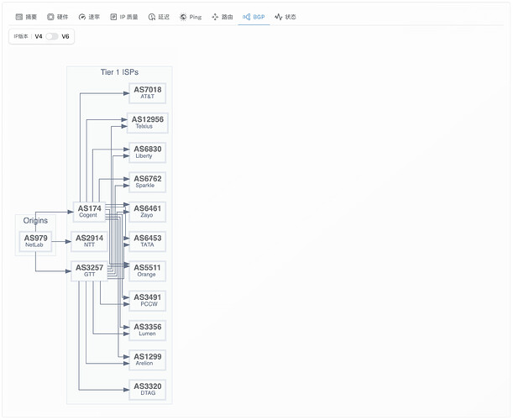Image resolution: width=513 pixels, height=420 pixels.
Task: Click the IP版本 label
Action: [21, 36]
